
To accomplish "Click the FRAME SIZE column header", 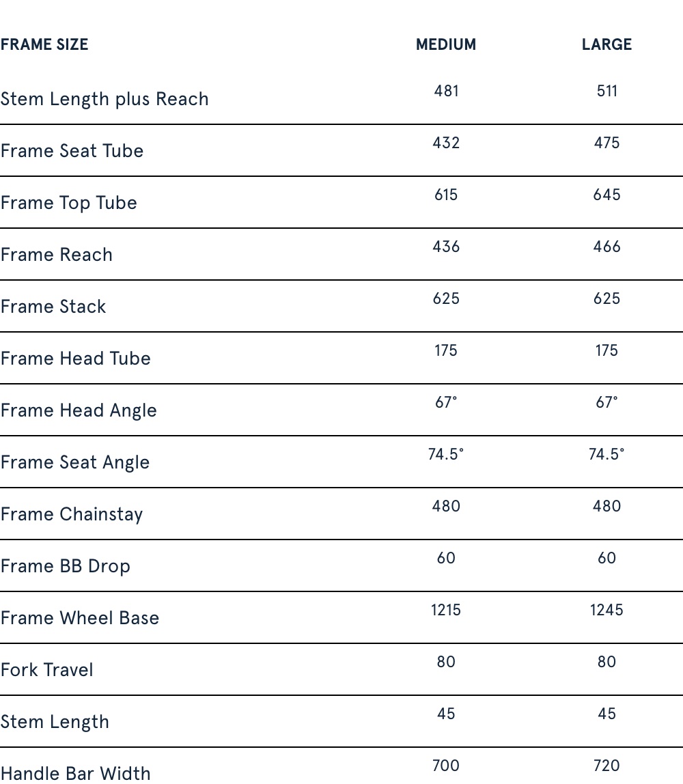I will [44, 45].
